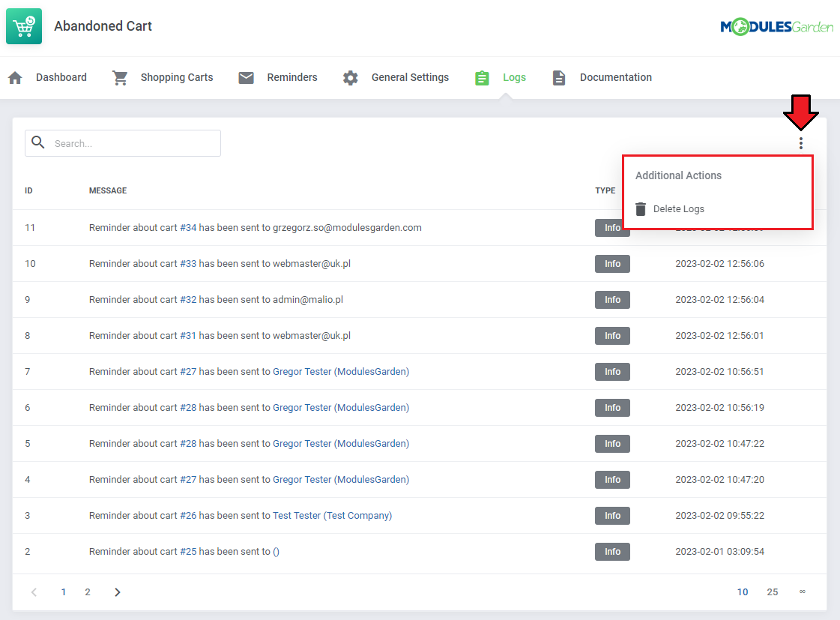Viewport: 840px width, 620px height.
Task: Click the Logs clipboard icon
Action: pos(482,78)
